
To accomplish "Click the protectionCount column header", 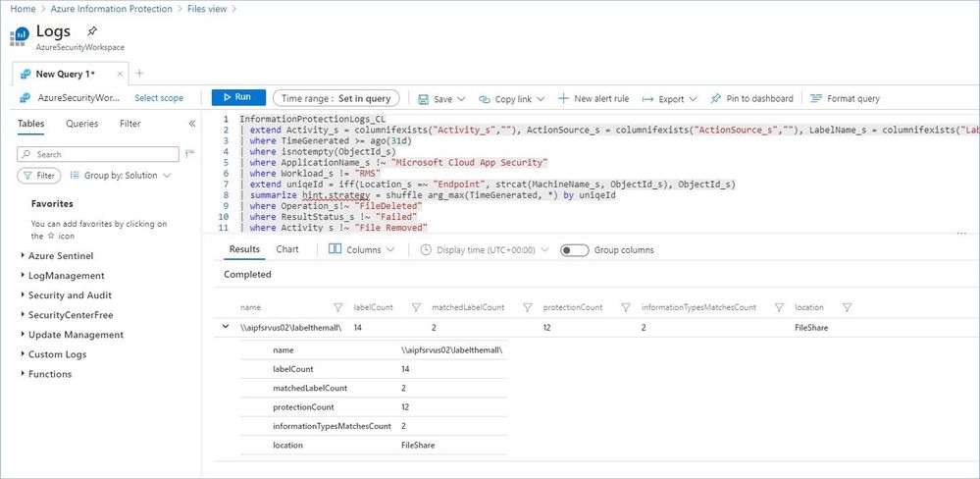I will 573,307.
